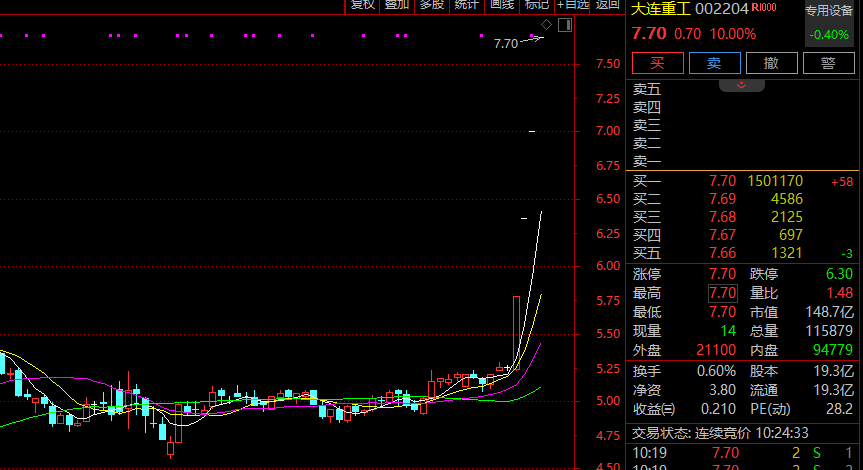Click the 交易状态 连续竞价 status line

[x=720, y=433]
